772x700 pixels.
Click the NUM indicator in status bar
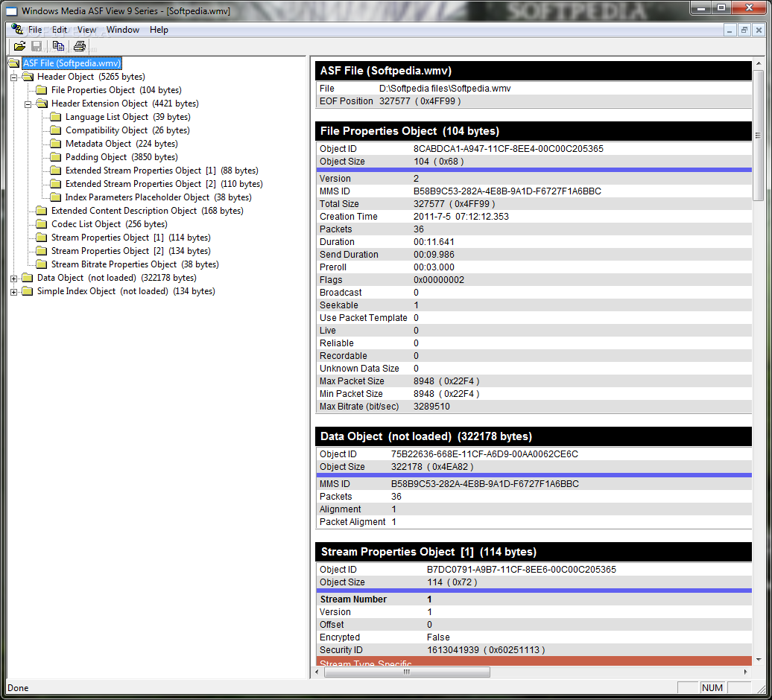(712, 687)
